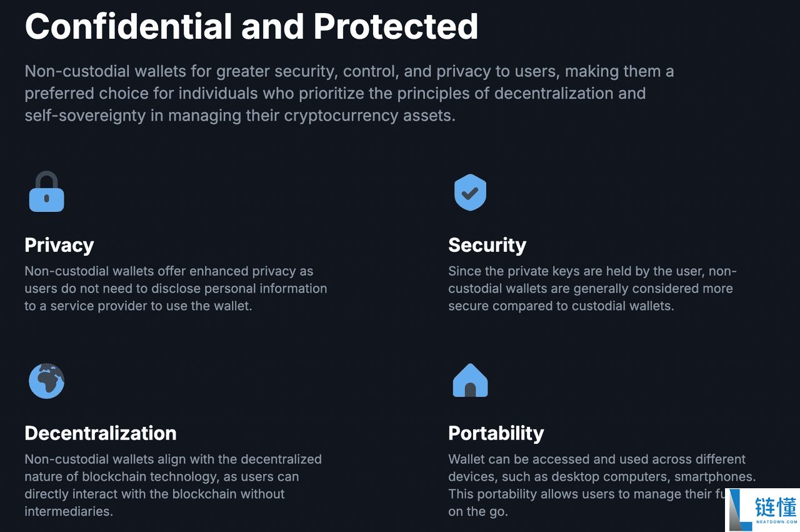Open the NEATDOWN.COM watermark link
The height and width of the screenshot is (532, 800).
click(776, 521)
